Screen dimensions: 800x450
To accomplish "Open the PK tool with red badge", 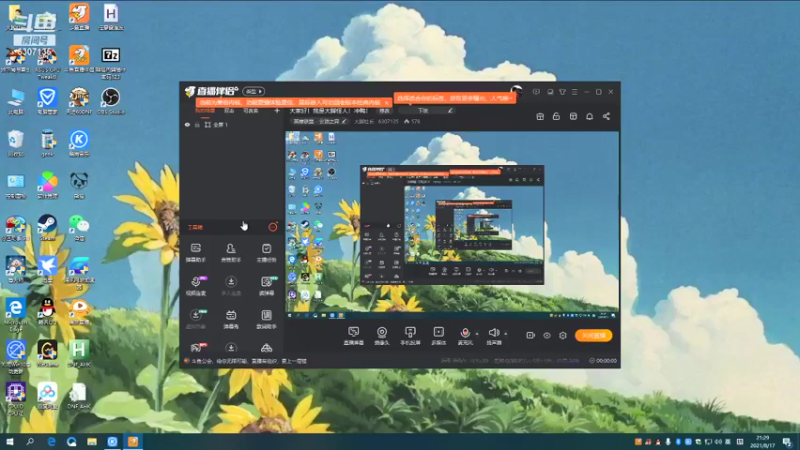I will (x=197, y=348).
